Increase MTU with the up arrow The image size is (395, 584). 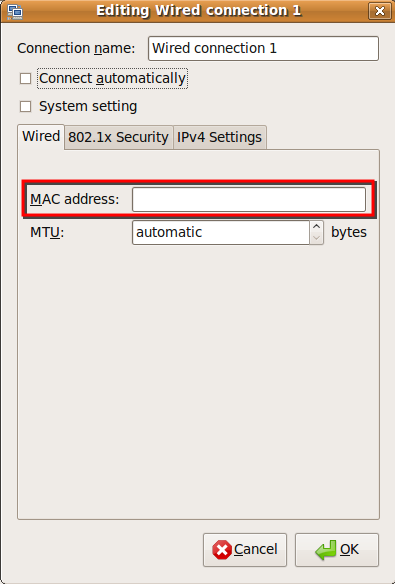pyautogui.click(x=316, y=226)
